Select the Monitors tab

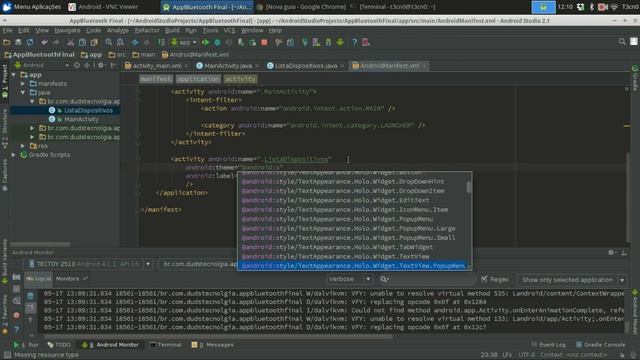(x=71, y=279)
